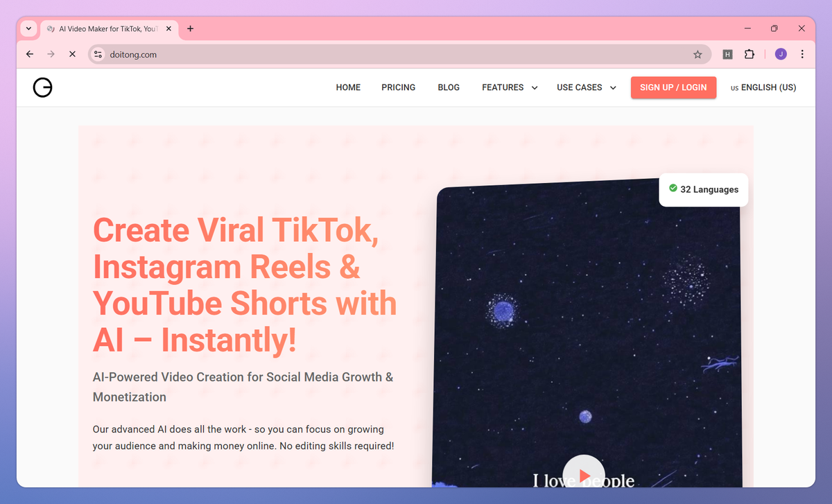Click the circular site logo
This screenshot has height=504, width=832.
pyautogui.click(x=42, y=87)
